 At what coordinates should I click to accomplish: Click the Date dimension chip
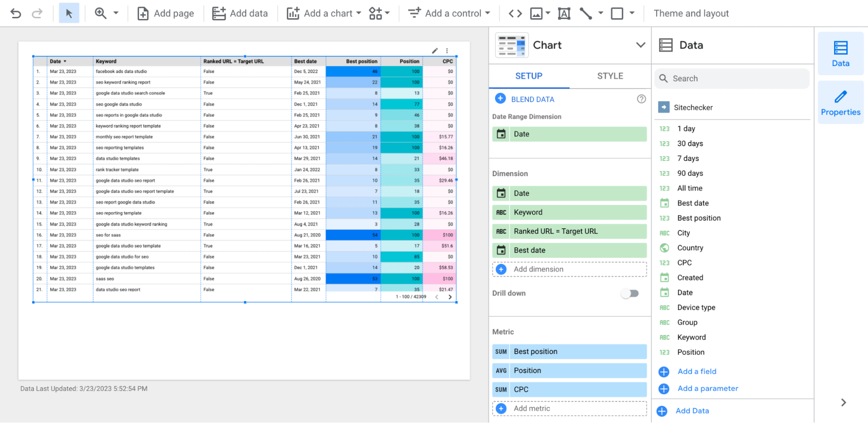[x=569, y=193]
